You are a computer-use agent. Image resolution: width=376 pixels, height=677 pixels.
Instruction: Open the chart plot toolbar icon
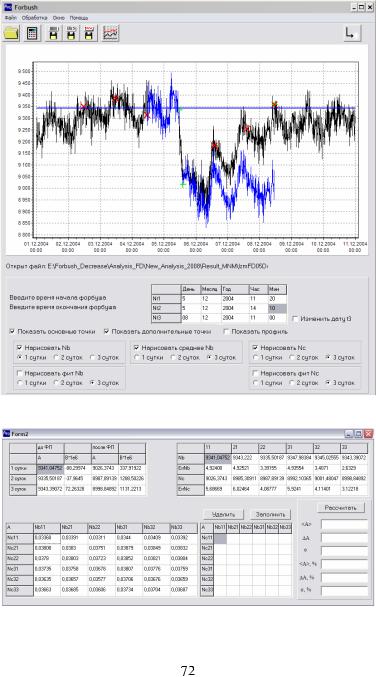(111, 33)
